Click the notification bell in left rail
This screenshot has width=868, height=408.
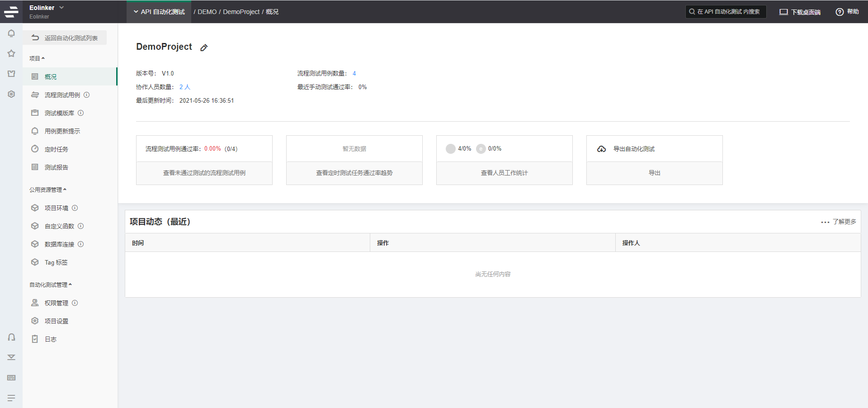11,33
